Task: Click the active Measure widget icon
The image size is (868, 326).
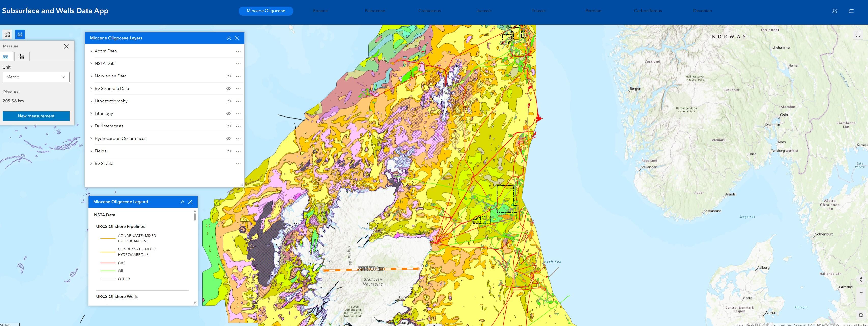Action: click(x=20, y=34)
